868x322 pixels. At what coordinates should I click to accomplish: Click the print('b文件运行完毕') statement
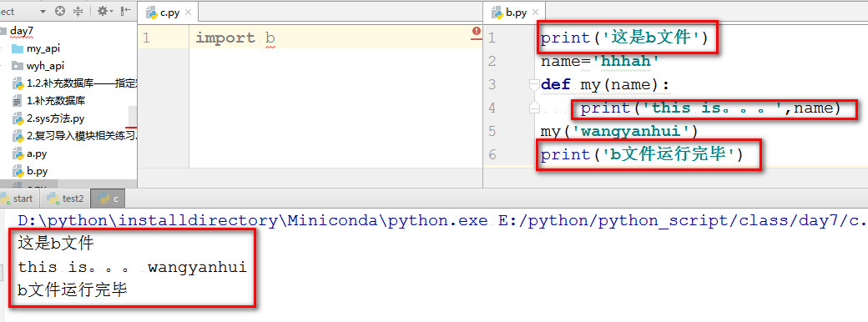pyautogui.click(x=642, y=154)
